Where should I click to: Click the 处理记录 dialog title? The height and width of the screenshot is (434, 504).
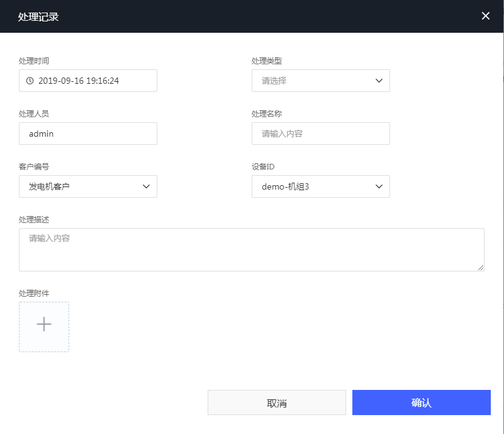click(x=38, y=16)
